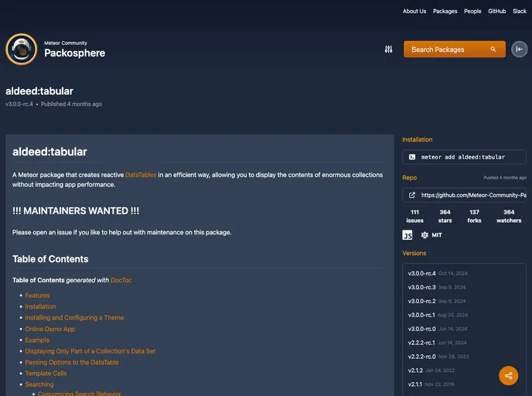Copy the meteor add aldeed:tabular command

click(464, 157)
